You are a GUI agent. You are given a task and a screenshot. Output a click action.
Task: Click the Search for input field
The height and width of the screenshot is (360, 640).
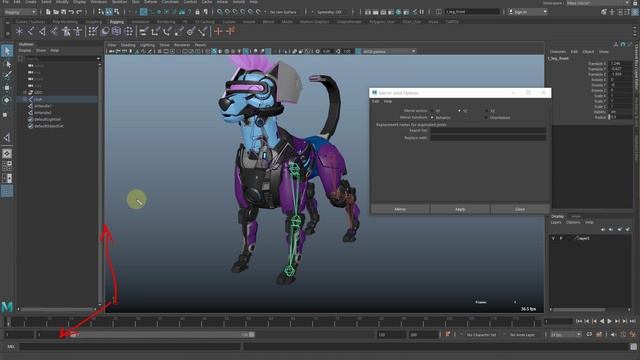point(488,131)
